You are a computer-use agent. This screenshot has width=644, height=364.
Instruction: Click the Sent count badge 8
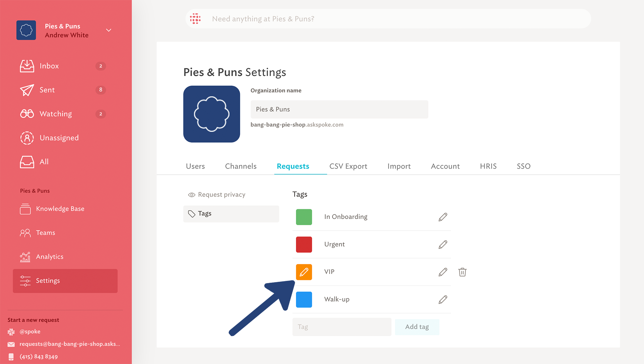click(101, 90)
